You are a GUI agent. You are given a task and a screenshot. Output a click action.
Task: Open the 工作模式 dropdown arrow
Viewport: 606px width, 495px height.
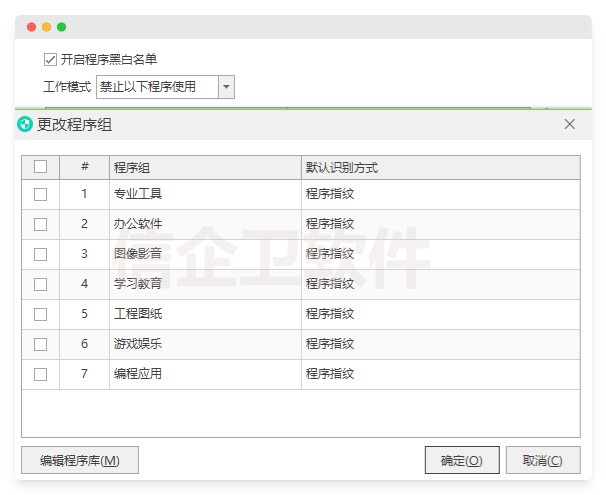coord(227,87)
